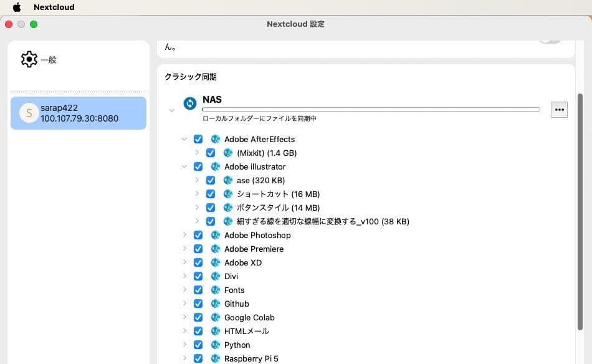
Task: Click the NAS folder title
Action: 212,100
